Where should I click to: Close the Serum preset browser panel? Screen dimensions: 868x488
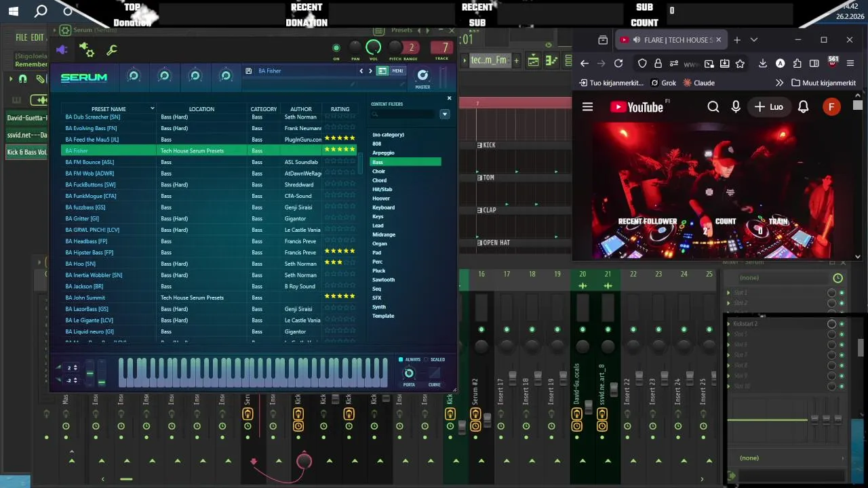coord(449,98)
